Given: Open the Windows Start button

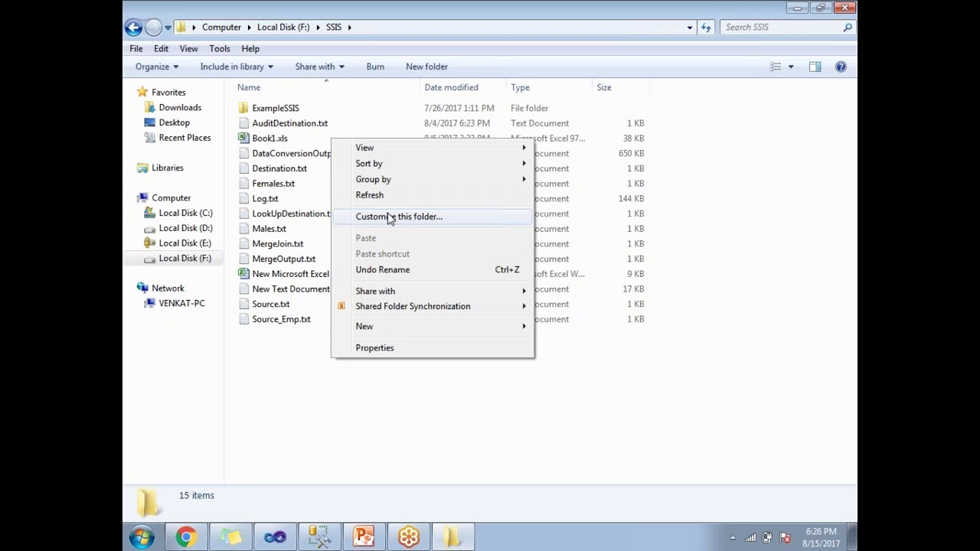Looking at the screenshot, I should coord(142,537).
